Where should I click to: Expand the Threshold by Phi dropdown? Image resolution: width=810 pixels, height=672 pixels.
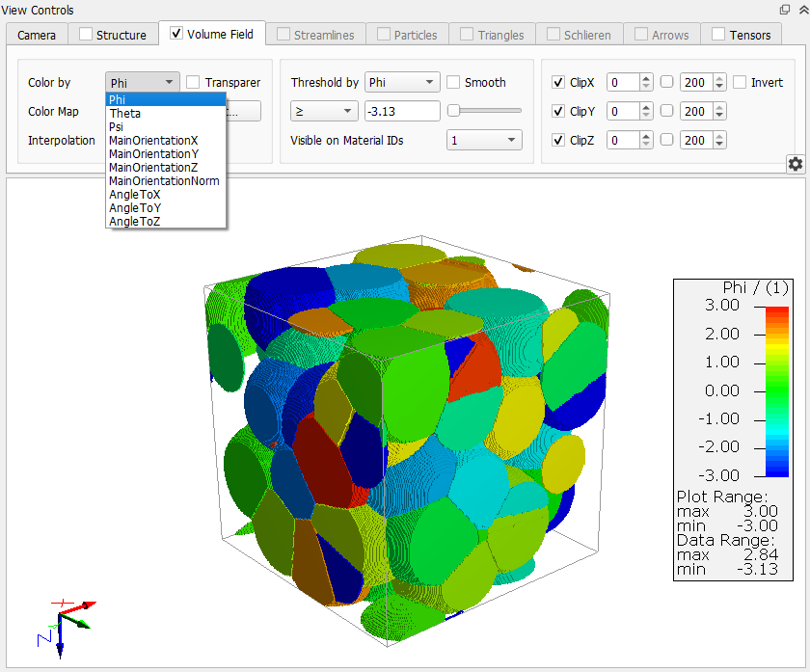pos(402,83)
